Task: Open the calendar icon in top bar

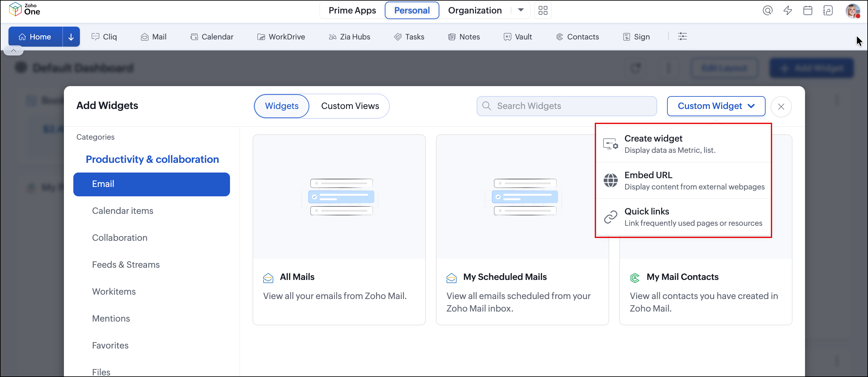Action: (808, 10)
